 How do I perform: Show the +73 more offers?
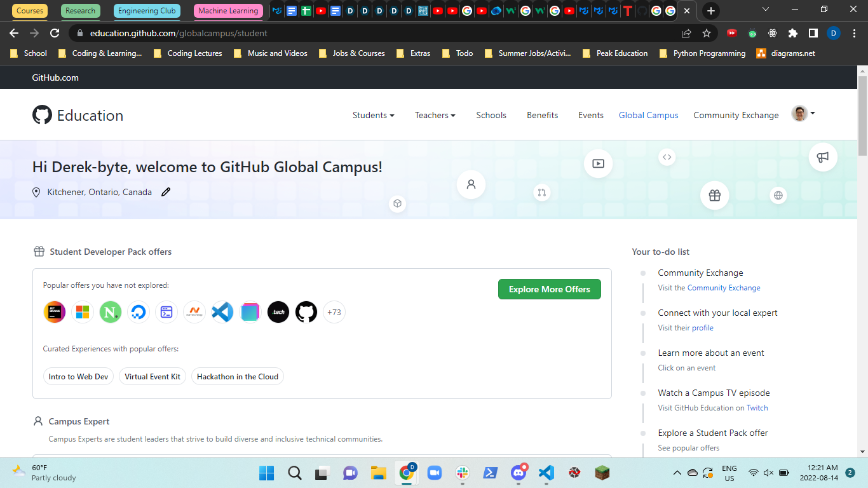pyautogui.click(x=334, y=312)
